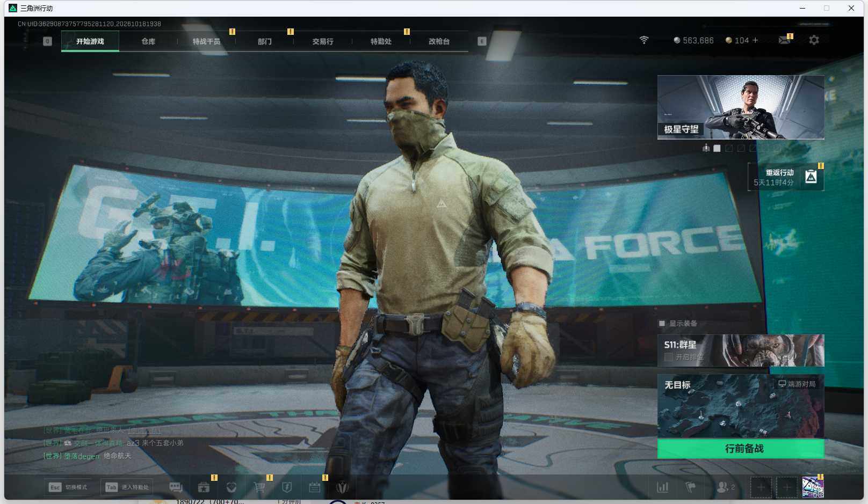
Task: Open the bar chart statistics icon
Action: [x=663, y=487]
